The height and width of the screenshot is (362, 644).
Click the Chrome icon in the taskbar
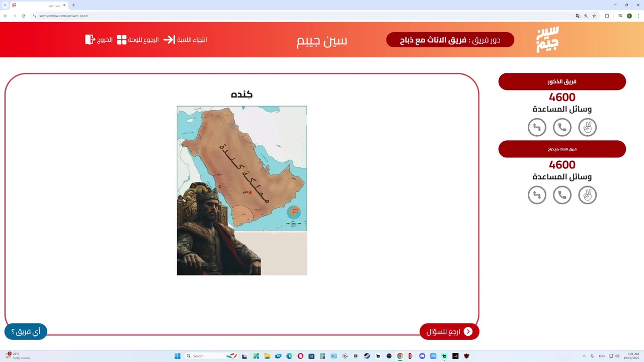click(400, 356)
